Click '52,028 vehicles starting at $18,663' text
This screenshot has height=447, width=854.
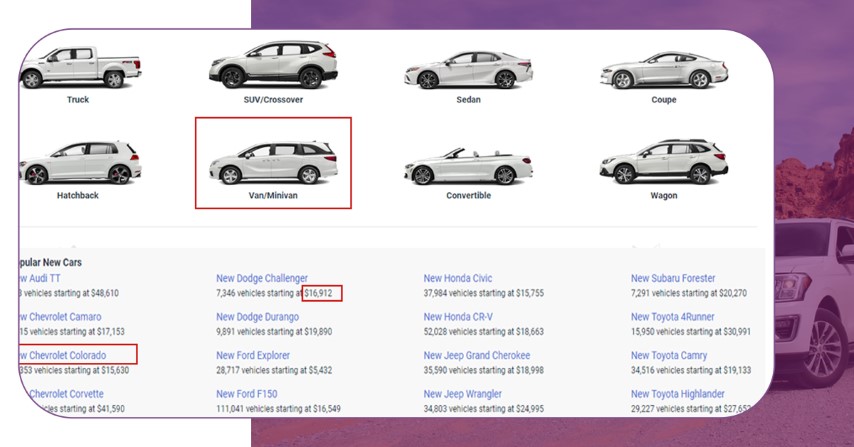pyautogui.click(x=484, y=332)
